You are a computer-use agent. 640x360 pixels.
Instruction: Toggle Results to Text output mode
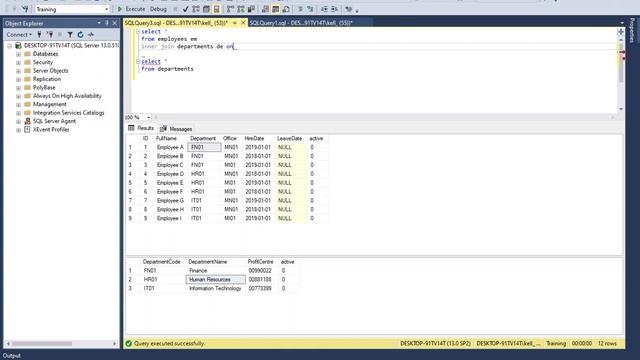tap(266, 9)
